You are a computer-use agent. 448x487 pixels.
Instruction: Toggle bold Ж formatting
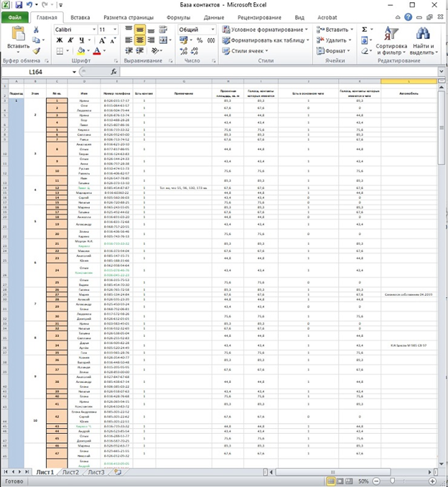click(60, 40)
